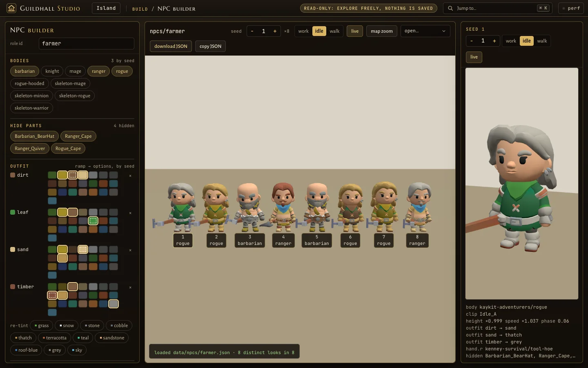Remove the timber outfit row with its x

[x=130, y=287]
